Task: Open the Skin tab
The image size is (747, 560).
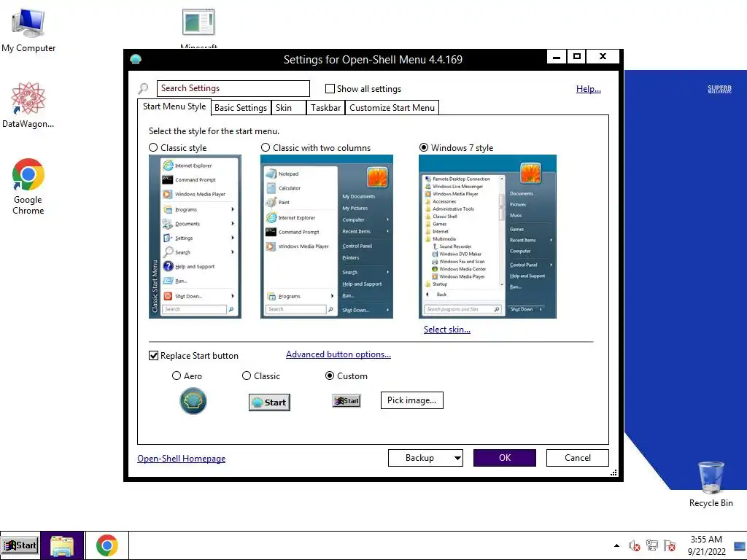Action: tap(288, 108)
